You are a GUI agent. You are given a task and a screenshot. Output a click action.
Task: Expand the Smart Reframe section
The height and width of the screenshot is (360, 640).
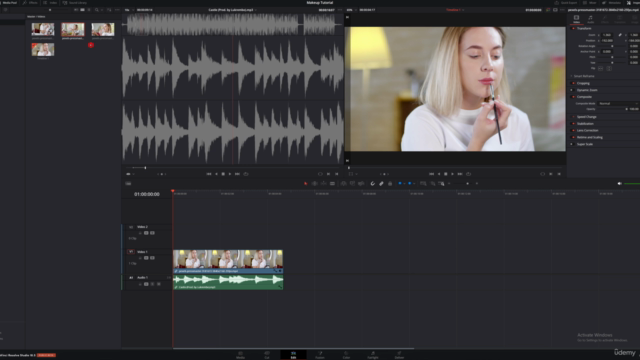click(x=584, y=76)
